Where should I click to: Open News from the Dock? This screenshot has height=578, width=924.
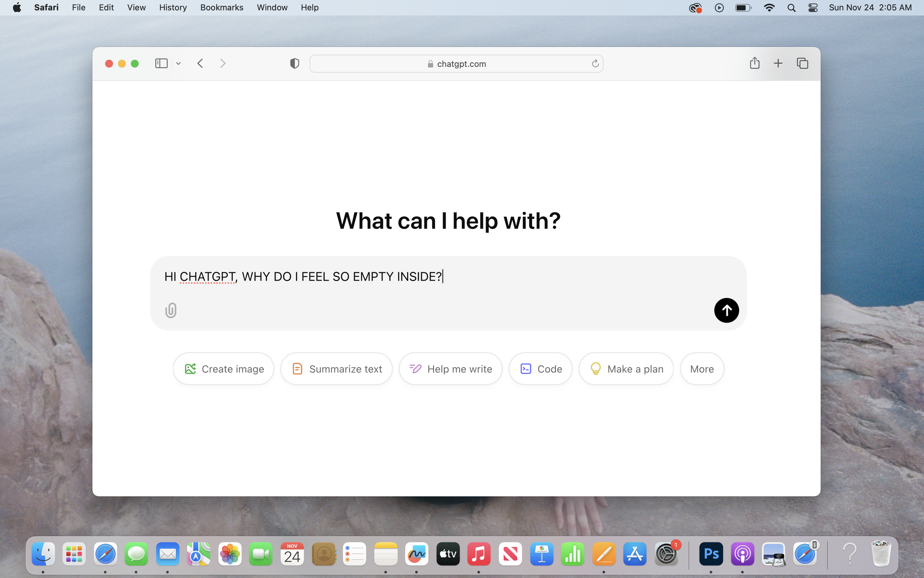pyautogui.click(x=510, y=553)
